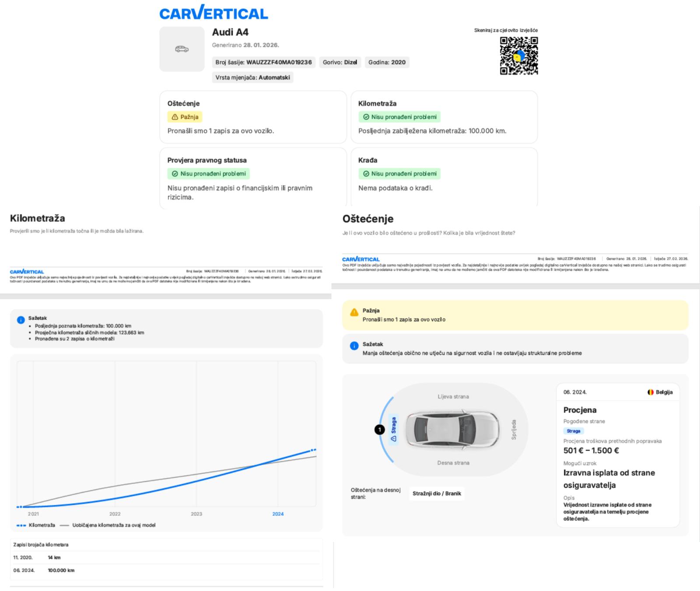Select the Straga label on car diagram
This screenshot has width=700, height=591.
[x=393, y=429]
